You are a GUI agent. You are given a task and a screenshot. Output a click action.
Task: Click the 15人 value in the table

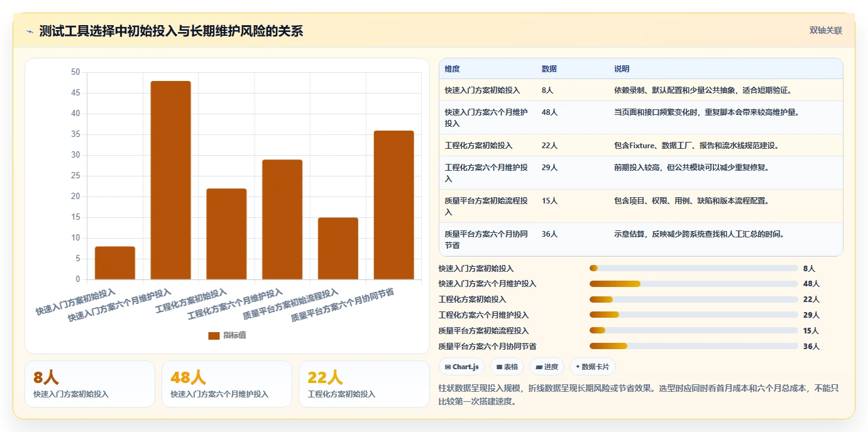(x=549, y=201)
